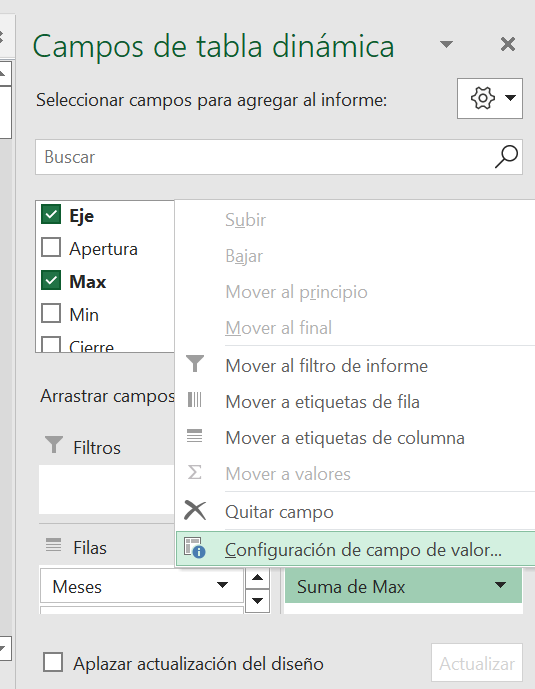Choose Quitar campo from the menu
This screenshot has width=535, height=689.
click(x=354, y=512)
